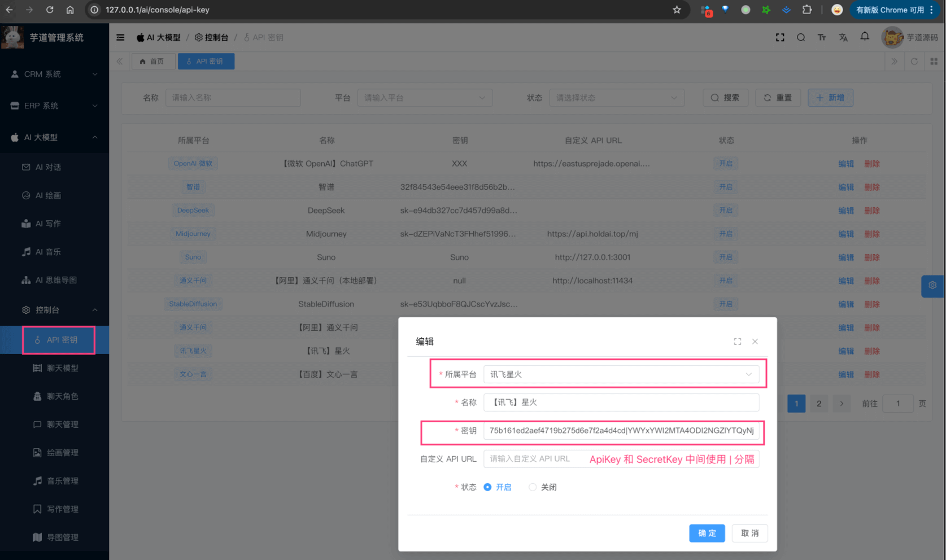Open the search icon in top bar
This screenshot has height=560, width=946.
(x=801, y=37)
